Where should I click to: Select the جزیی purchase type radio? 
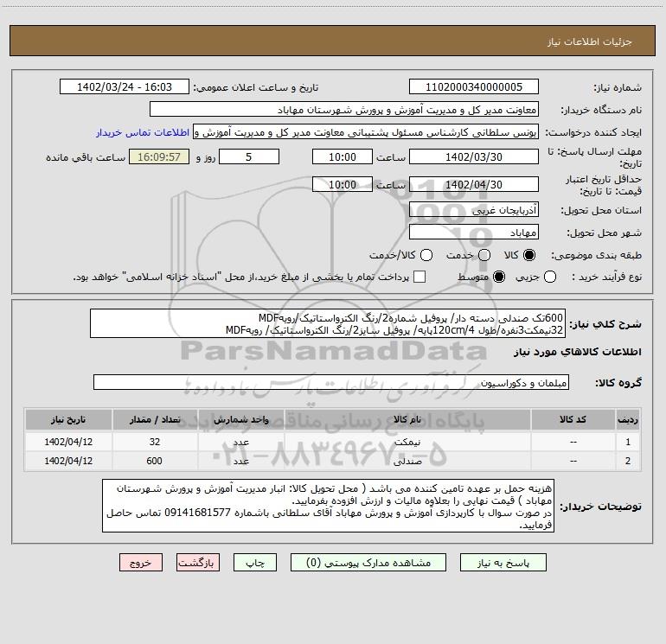[x=550, y=277]
